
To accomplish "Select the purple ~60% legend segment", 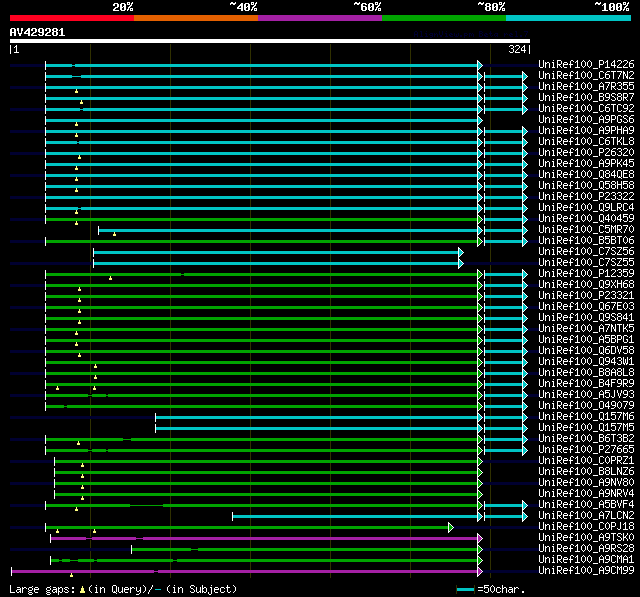I will tap(319, 18).
